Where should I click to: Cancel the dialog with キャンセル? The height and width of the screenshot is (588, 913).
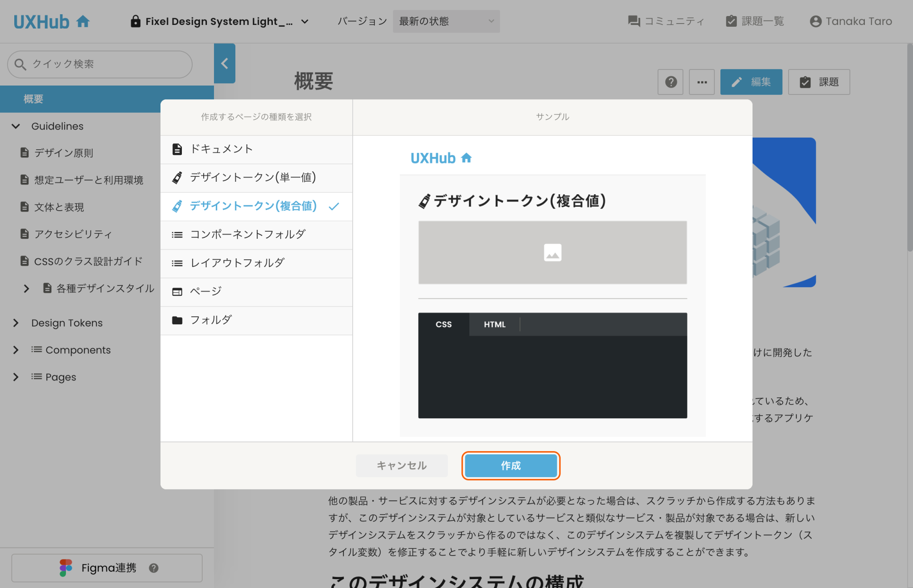pyautogui.click(x=401, y=465)
